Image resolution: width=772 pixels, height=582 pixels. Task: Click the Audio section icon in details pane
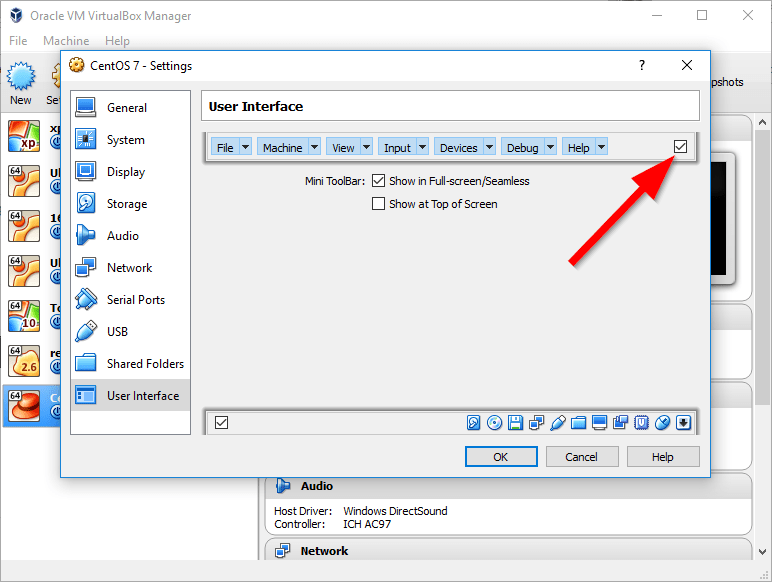point(283,485)
